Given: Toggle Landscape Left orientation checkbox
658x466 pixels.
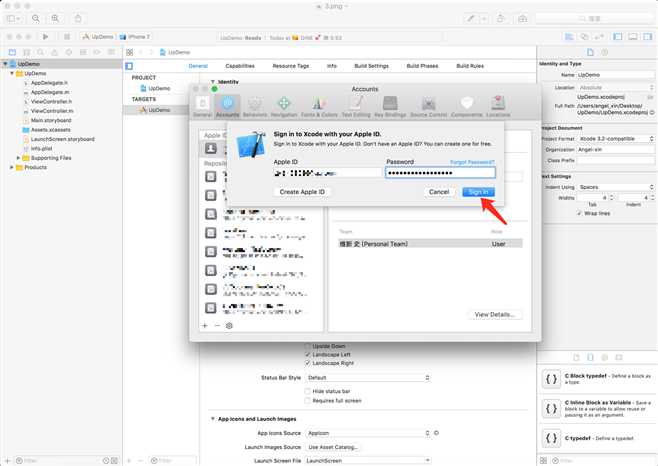Looking at the screenshot, I should [x=308, y=355].
